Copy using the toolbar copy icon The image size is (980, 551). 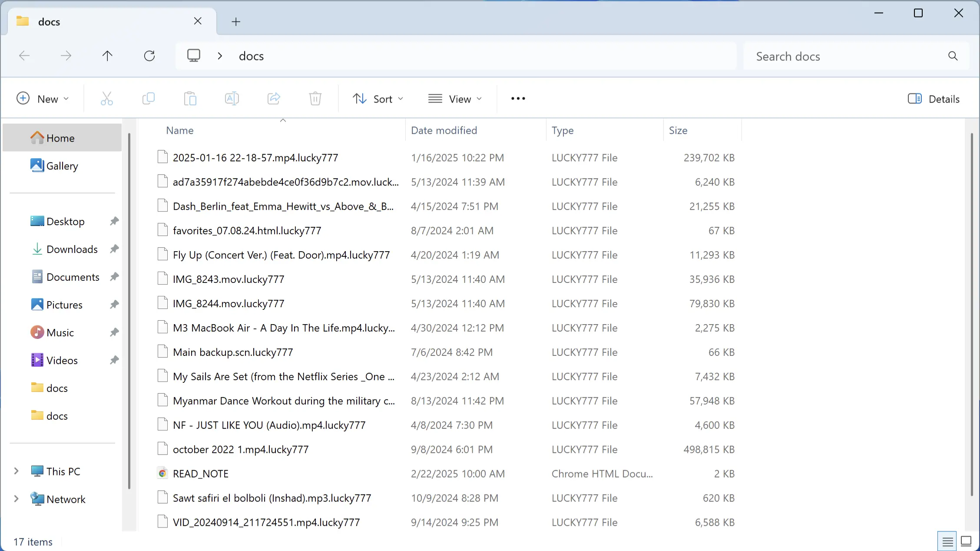pos(148,99)
